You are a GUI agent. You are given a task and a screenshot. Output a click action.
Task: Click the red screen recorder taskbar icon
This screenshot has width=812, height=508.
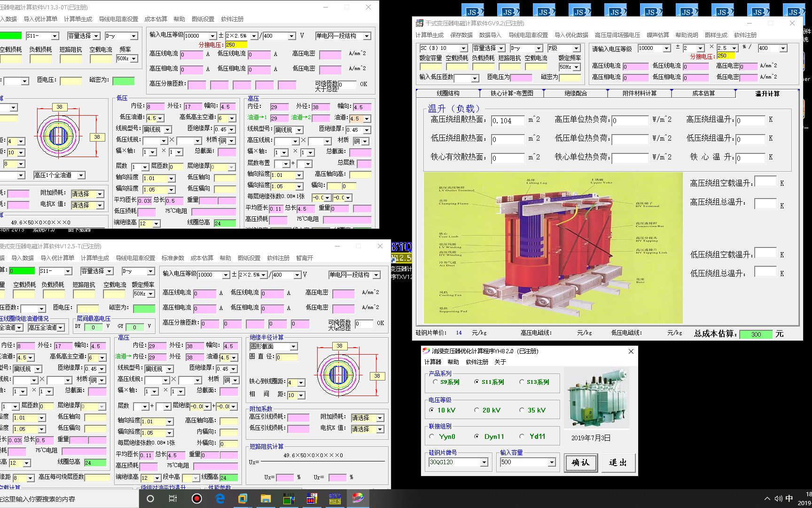coord(196,499)
